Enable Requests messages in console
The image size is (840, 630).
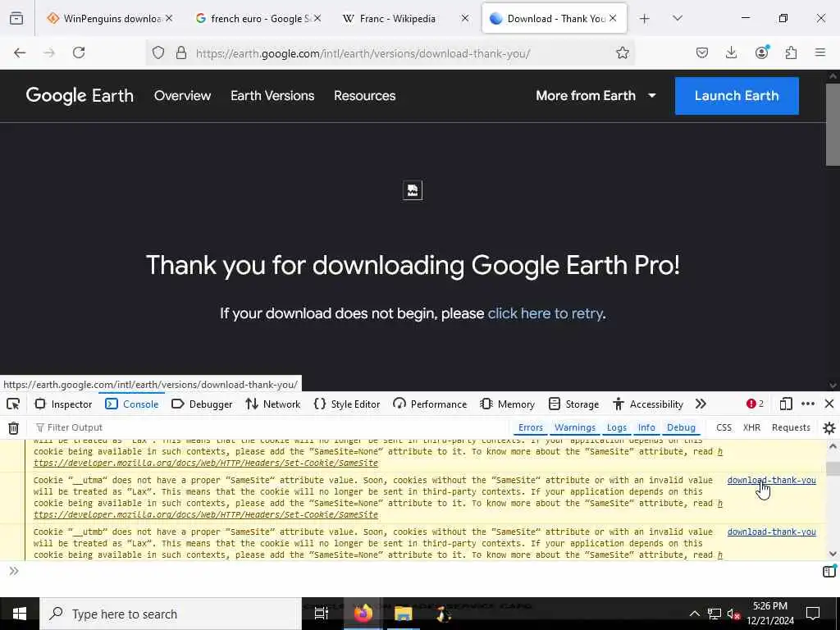(791, 427)
